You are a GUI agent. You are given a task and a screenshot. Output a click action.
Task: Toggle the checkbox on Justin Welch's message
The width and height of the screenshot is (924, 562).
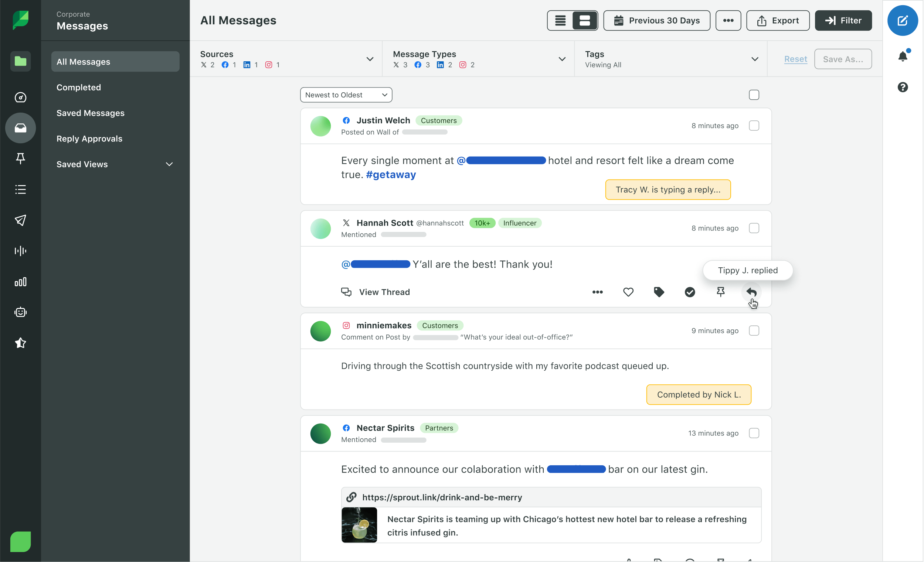click(754, 125)
